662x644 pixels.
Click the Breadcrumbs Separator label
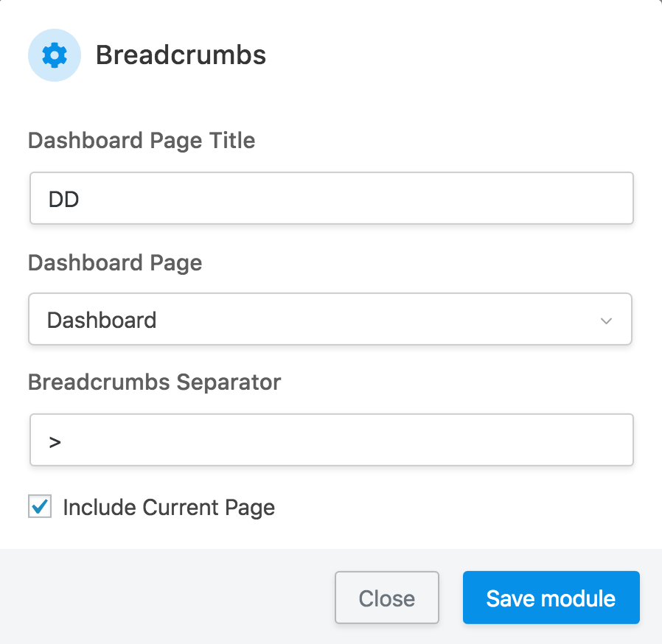tap(155, 382)
